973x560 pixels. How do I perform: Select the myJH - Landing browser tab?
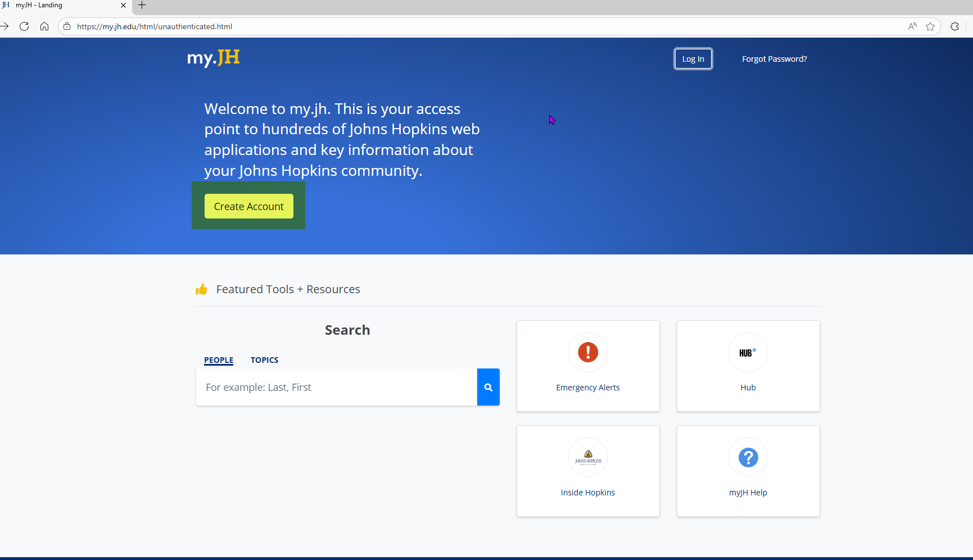click(65, 5)
